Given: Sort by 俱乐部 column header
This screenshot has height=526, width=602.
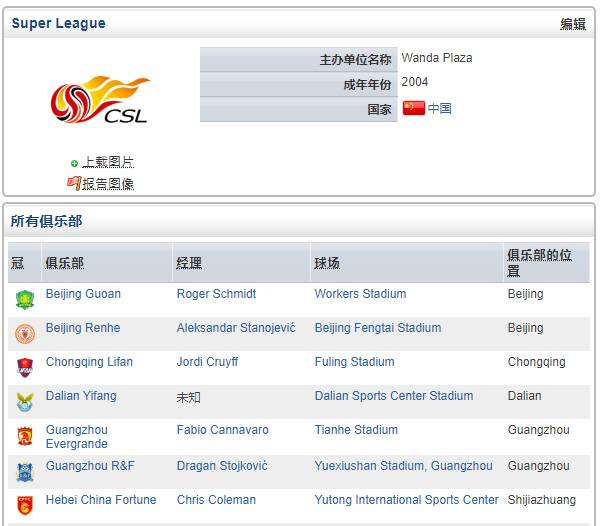Looking at the screenshot, I should [65, 263].
